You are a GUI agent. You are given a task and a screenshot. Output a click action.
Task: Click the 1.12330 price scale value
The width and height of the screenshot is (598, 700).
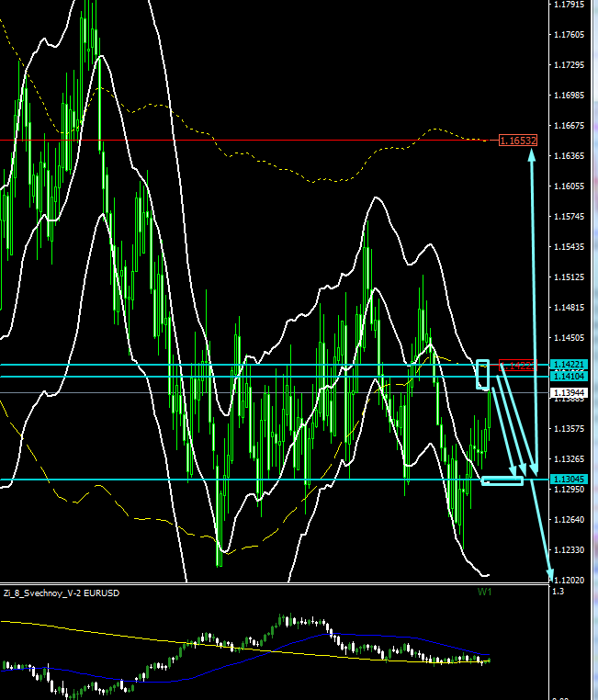coord(570,550)
